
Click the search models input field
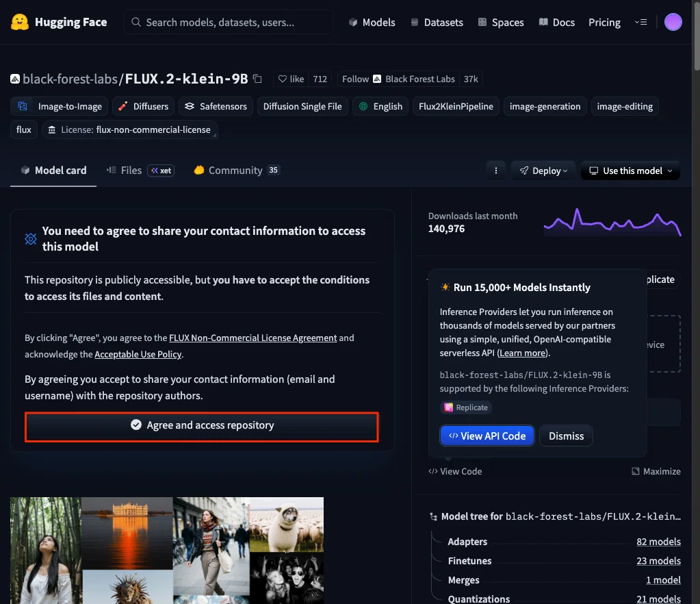click(x=229, y=22)
